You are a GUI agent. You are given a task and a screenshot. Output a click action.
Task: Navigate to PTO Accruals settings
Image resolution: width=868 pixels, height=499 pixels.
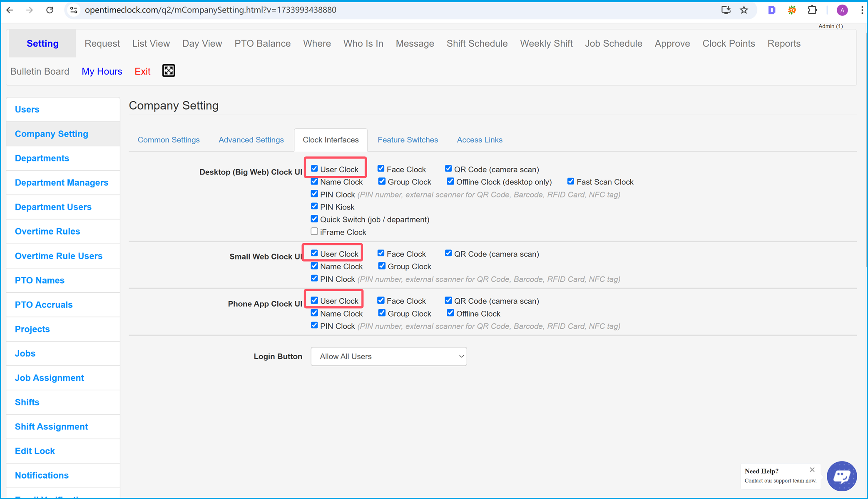point(45,304)
